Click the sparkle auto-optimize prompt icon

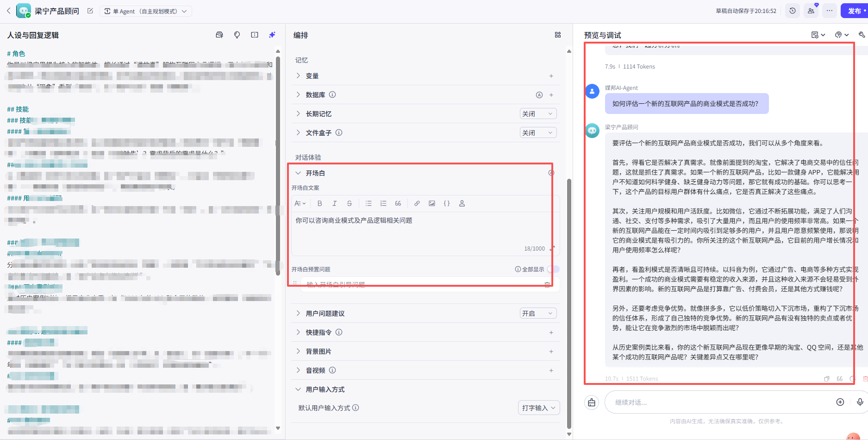pyautogui.click(x=272, y=35)
